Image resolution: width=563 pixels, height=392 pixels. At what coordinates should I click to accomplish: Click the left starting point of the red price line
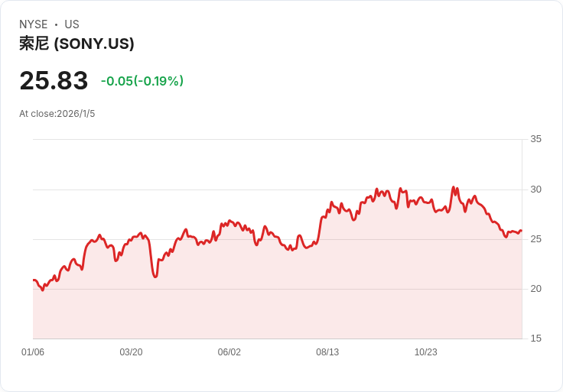click(x=34, y=280)
